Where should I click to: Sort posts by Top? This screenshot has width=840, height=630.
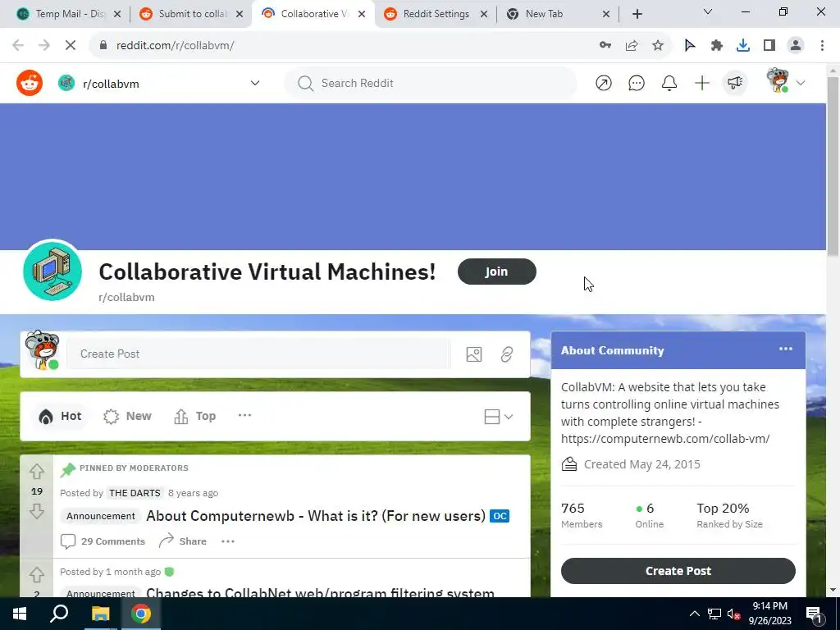click(195, 416)
